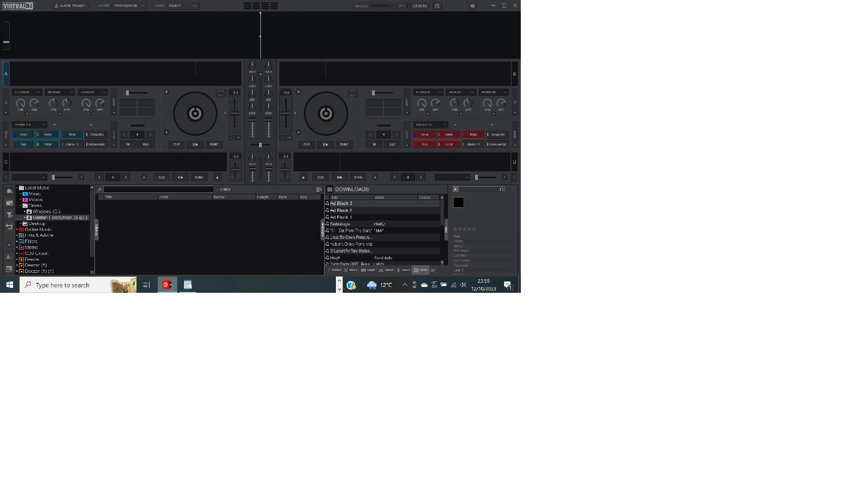Set deck A loop IN point
This screenshot has height=488, width=868.
pyautogui.click(x=128, y=145)
